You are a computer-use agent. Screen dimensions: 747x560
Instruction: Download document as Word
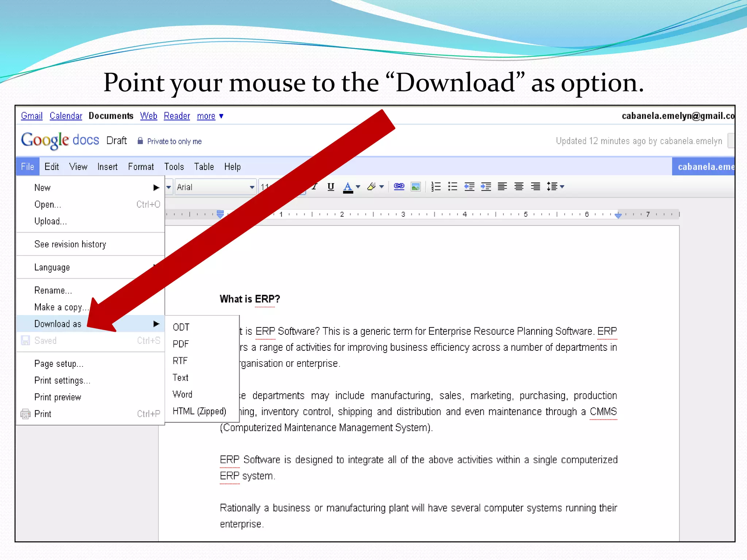[202, 394]
